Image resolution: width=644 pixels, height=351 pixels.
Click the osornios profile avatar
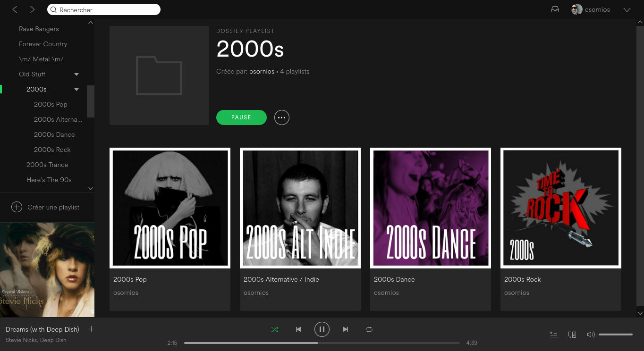(x=576, y=9)
